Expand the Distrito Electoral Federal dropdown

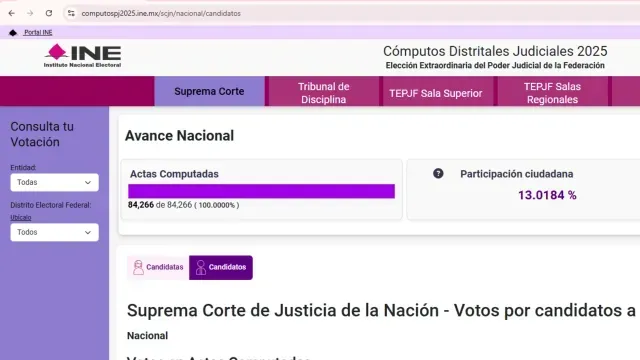point(54,232)
